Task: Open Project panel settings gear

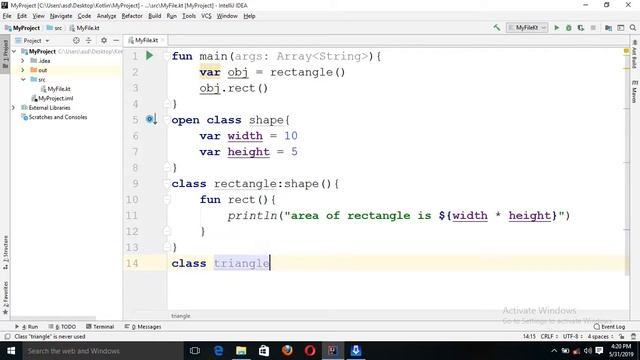Action: [104, 40]
